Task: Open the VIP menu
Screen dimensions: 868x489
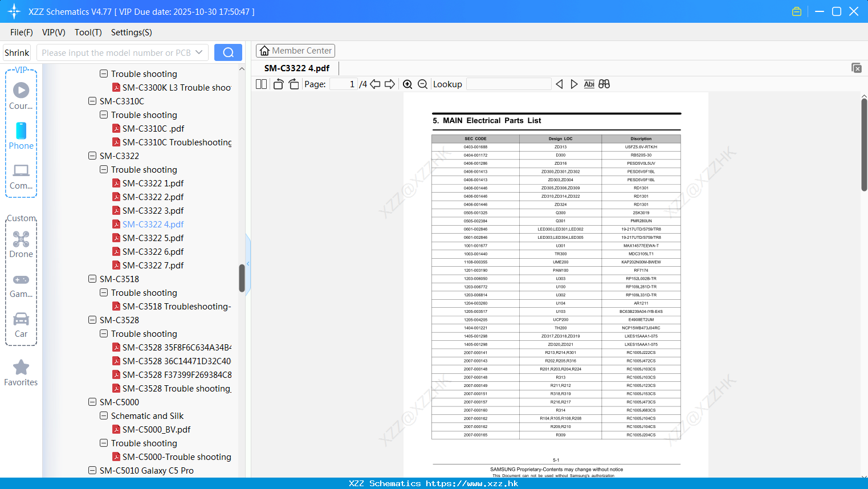Action: (54, 32)
